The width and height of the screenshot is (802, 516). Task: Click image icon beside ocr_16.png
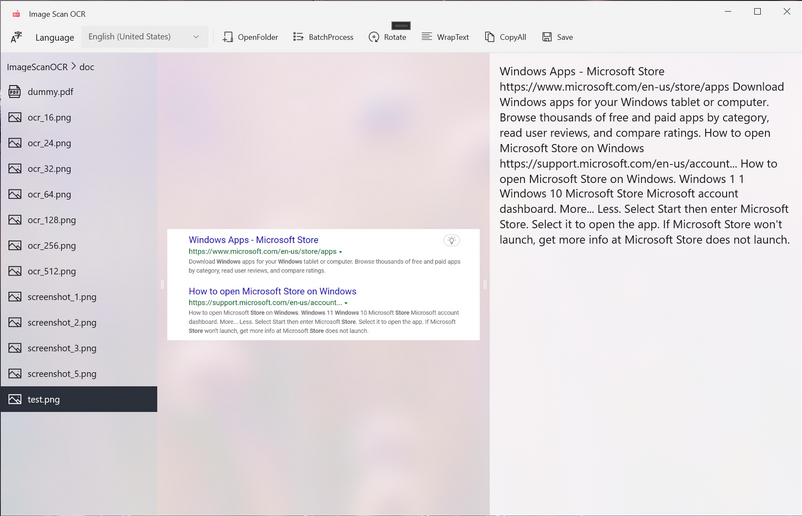(15, 118)
